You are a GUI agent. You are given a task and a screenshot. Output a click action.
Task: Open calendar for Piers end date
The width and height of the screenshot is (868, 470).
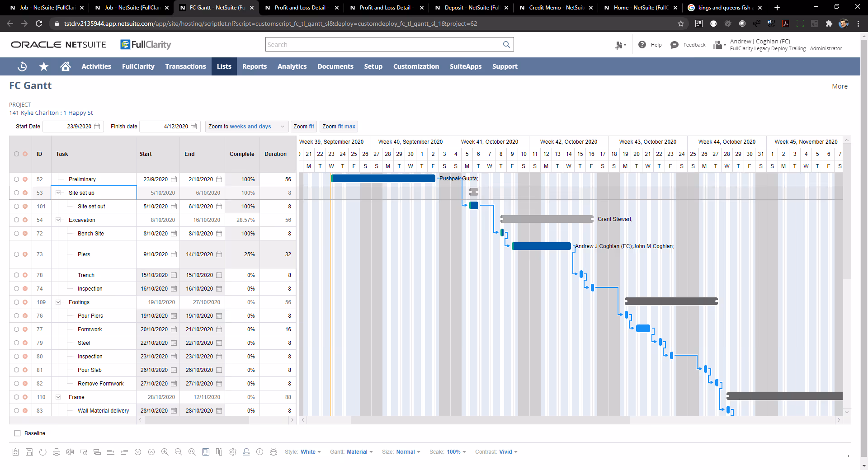(x=219, y=254)
